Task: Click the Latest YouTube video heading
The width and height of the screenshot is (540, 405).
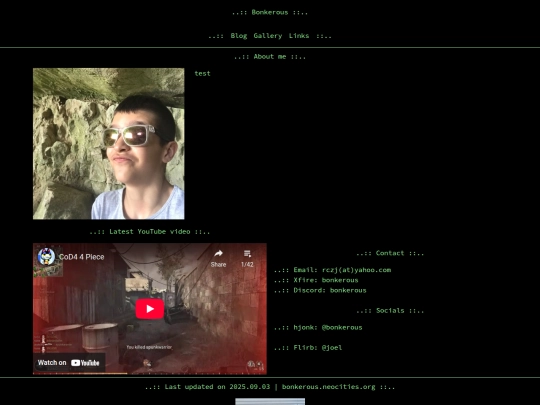Action: pyautogui.click(x=150, y=232)
